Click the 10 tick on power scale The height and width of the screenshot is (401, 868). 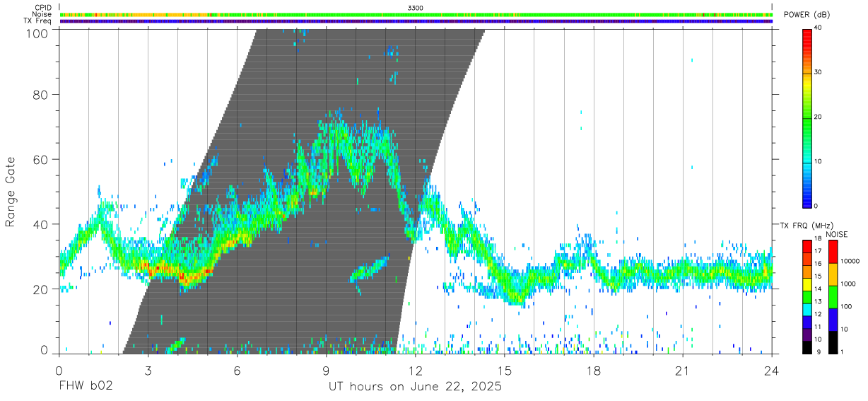click(x=819, y=161)
